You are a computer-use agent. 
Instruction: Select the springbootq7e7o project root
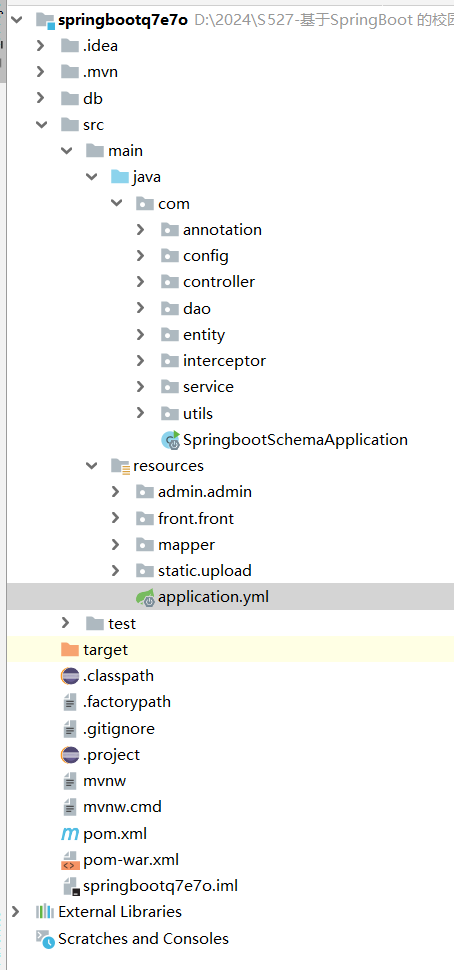click(122, 20)
